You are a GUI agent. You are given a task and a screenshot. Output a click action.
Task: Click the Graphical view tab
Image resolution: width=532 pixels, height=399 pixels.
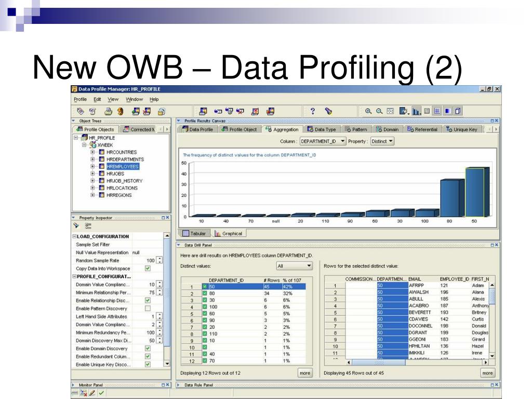(x=229, y=233)
